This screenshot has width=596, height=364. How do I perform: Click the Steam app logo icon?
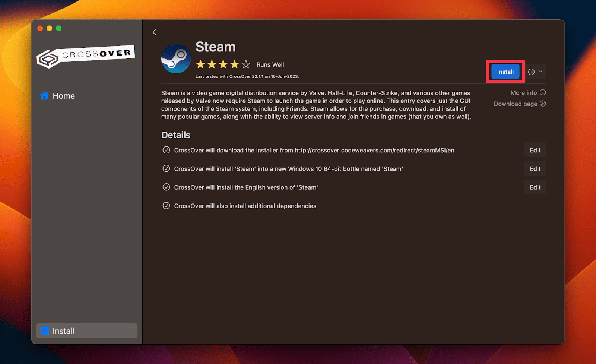176,58
